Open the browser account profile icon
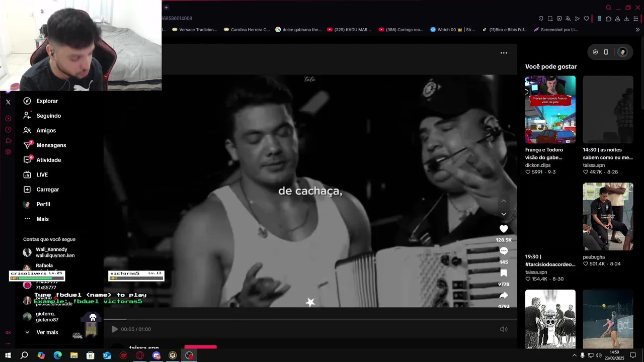Screen dimensions: 644x362 point(617,19)
